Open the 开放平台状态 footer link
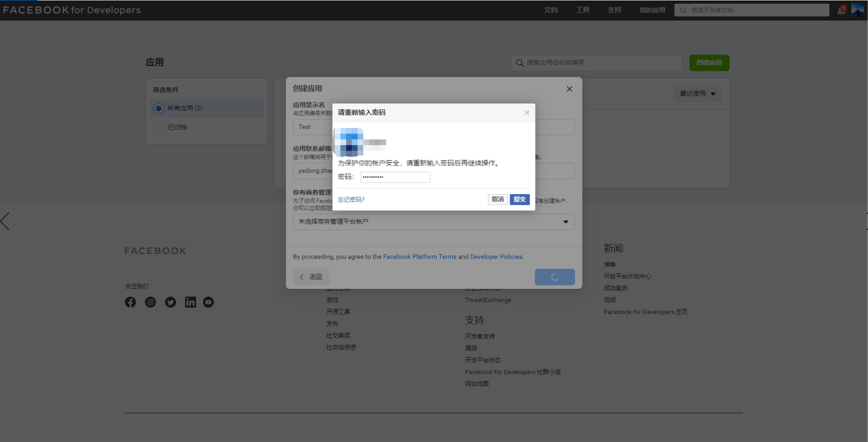 coord(483,360)
